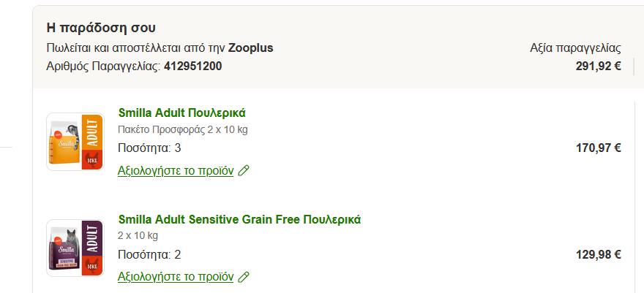Click 'Αξιολογήστε το προϊόν' under Smilla Adult Πουλερικά

(176, 171)
